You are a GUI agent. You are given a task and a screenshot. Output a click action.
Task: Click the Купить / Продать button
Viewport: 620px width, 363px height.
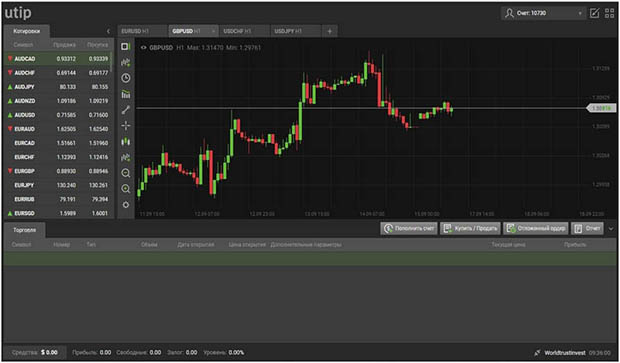(470, 229)
